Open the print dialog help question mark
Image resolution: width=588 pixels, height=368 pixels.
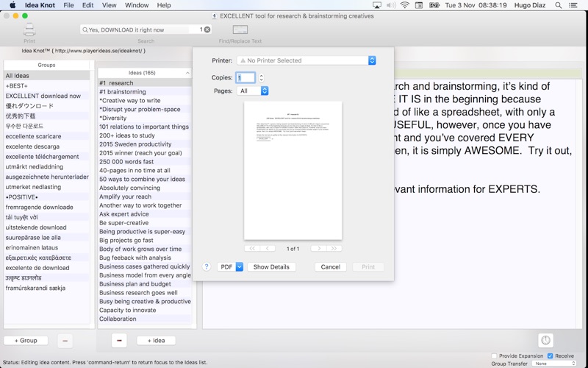[x=207, y=266]
